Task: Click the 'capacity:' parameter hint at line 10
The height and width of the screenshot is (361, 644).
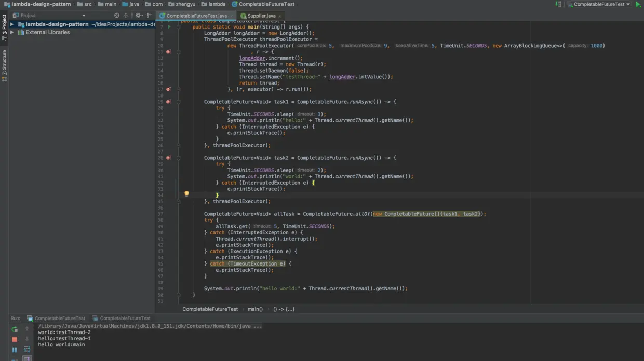Action: [578, 46]
